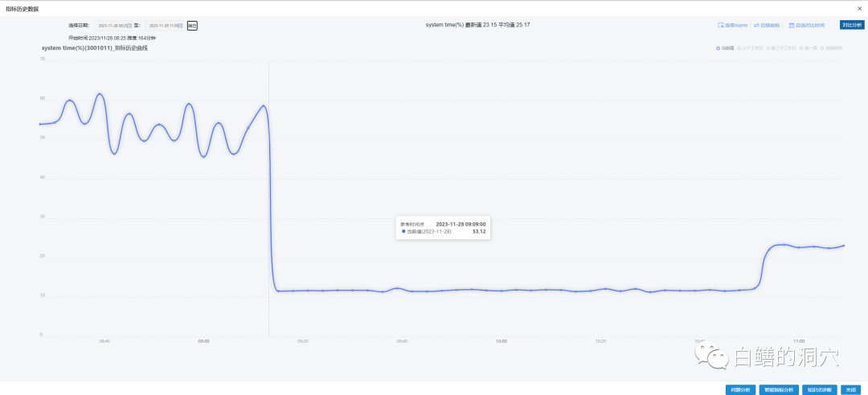Click the 自选对比时间 calendar icon
Viewport: 868px width, 395px height.
[x=792, y=25]
